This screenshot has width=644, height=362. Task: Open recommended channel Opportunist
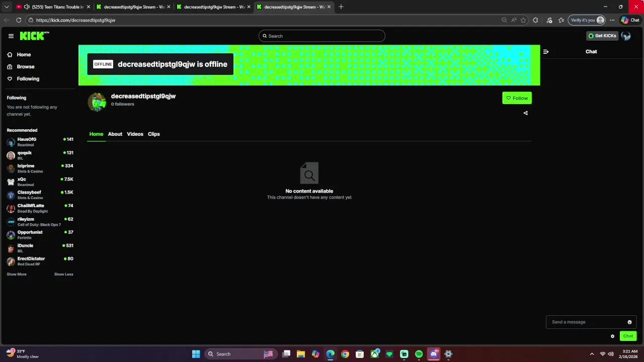coord(40,235)
